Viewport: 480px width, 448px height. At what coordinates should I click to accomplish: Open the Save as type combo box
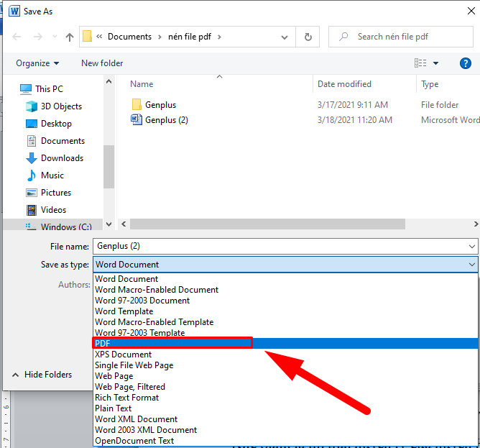(x=285, y=265)
